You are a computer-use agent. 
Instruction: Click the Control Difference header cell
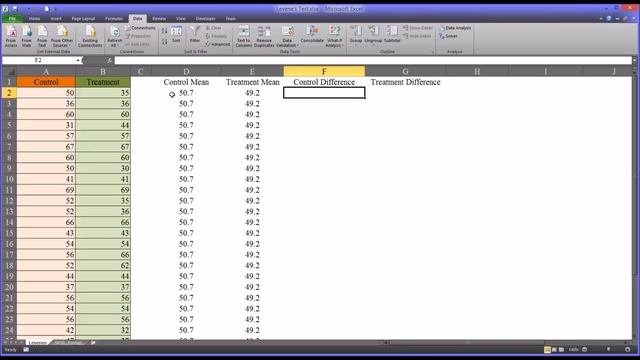point(324,82)
